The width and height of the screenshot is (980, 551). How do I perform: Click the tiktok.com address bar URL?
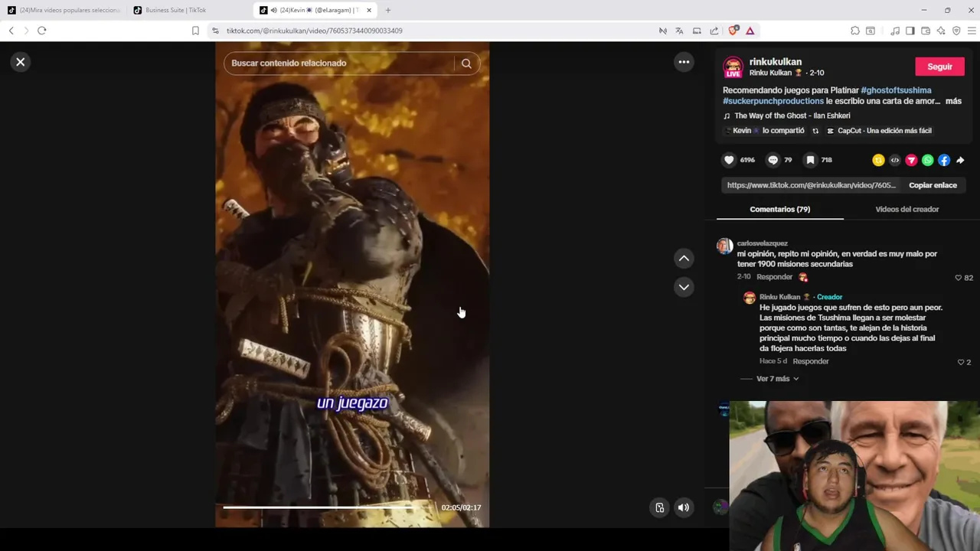315,31
